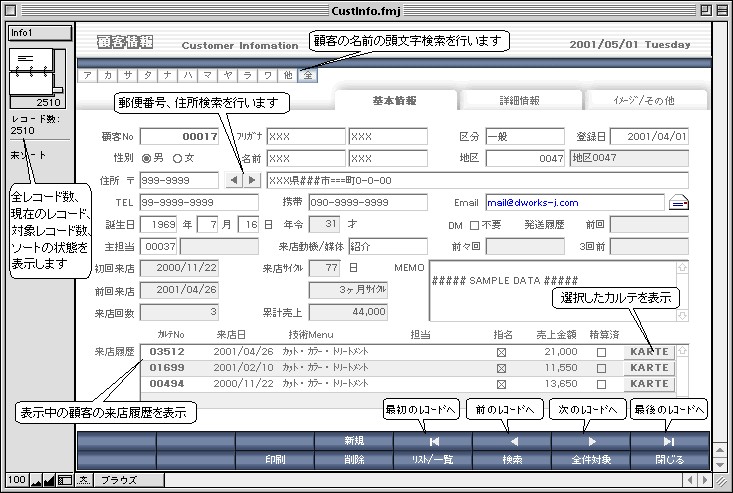Click the right arrow for address search
Screen dimensions: 733x493
point(252,180)
